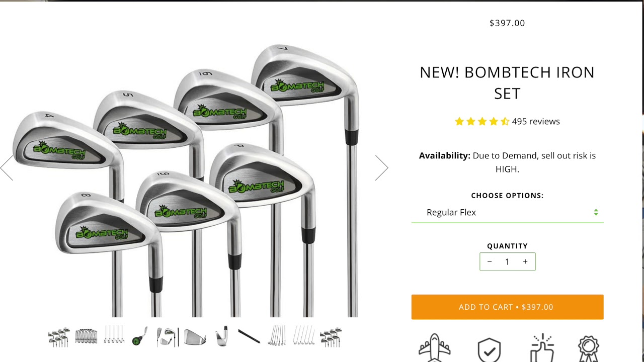Select the close-up club face thumbnail
Screen dimensions: 644x362
(195, 336)
